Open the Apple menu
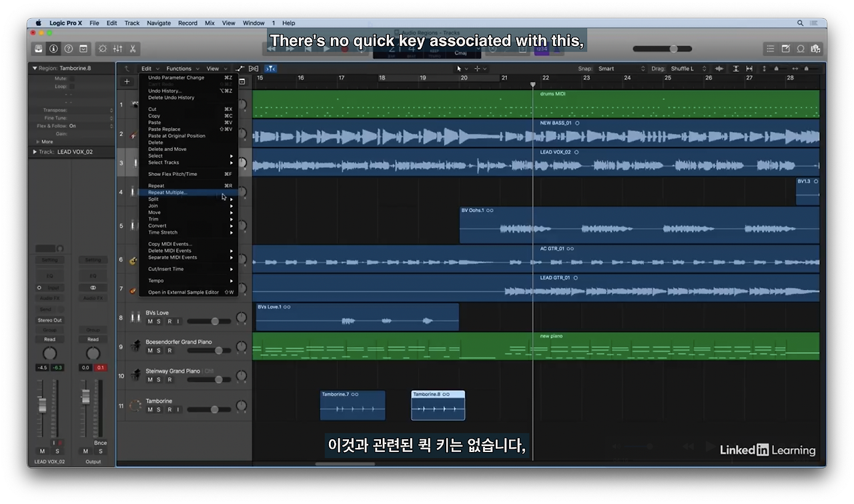 [38, 23]
